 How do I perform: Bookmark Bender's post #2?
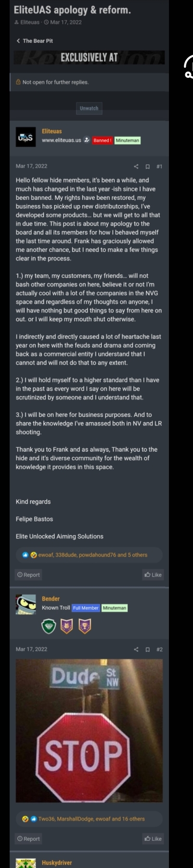[148, 649]
